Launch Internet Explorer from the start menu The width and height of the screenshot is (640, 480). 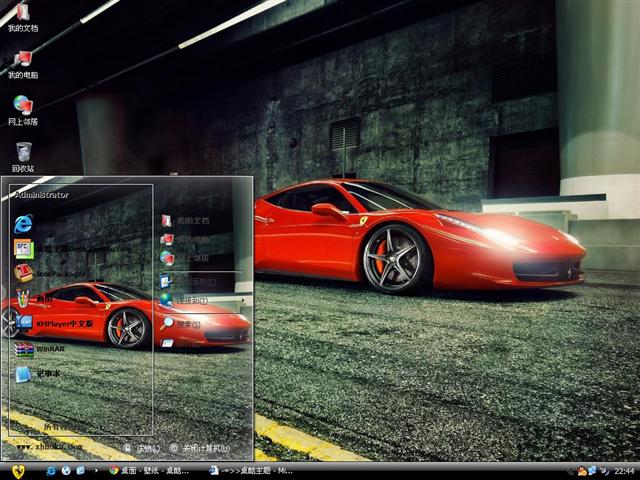click(x=24, y=222)
